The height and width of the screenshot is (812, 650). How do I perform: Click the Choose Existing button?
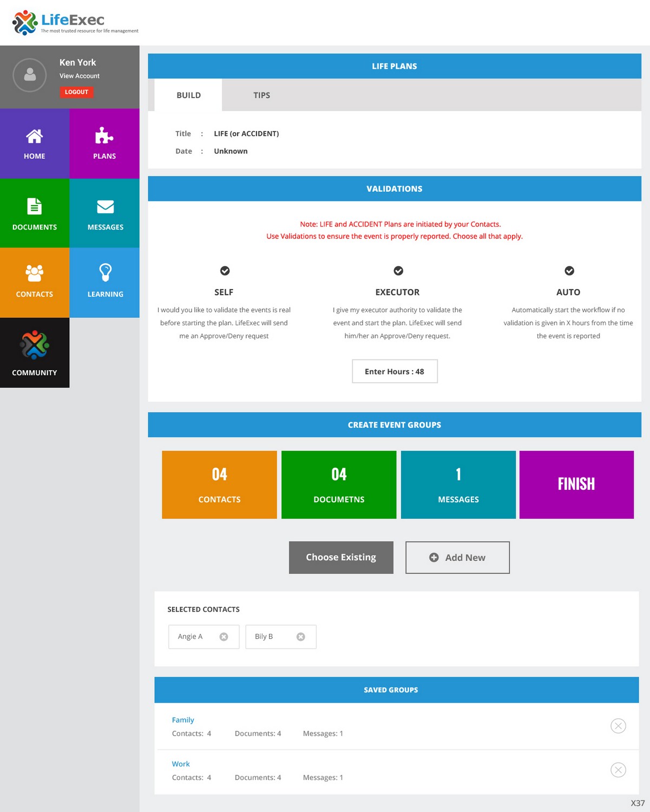click(x=341, y=558)
